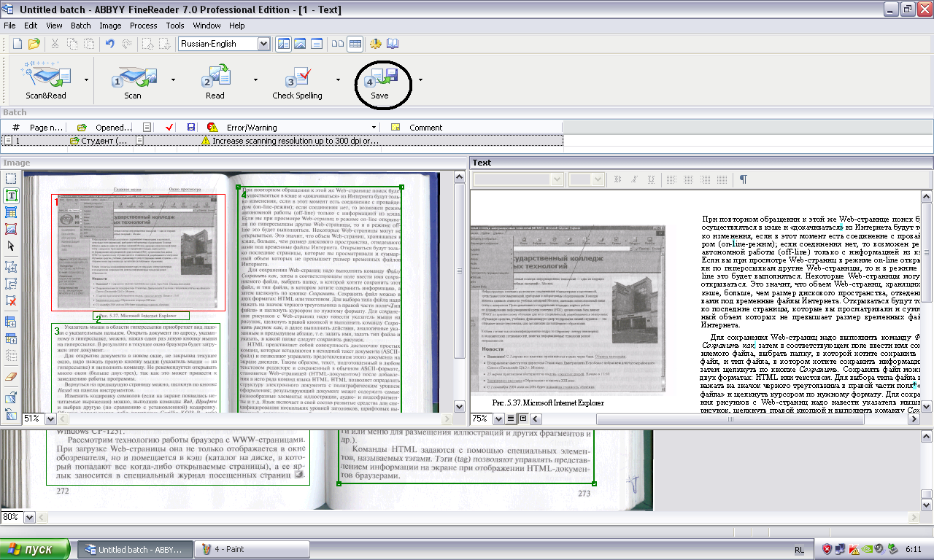This screenshot has width=934, height=560.
Task: Open the Image menu
Action: click(x=110, y=26)
